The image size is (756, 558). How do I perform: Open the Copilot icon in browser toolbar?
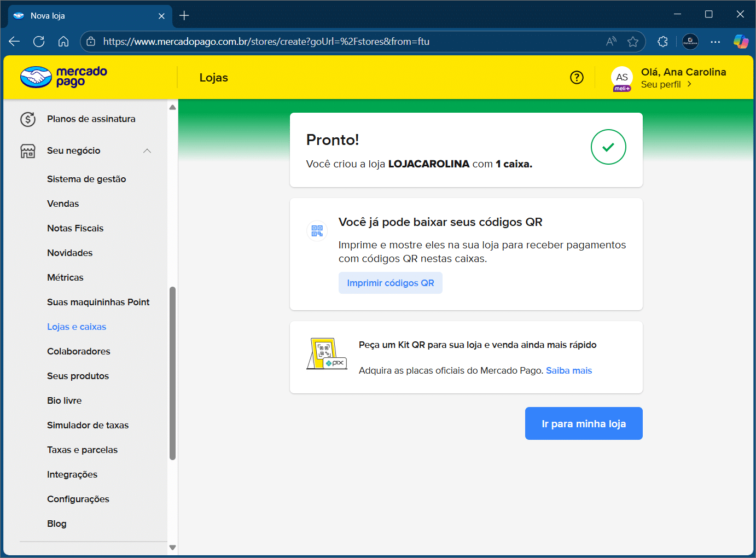pyautogui.click(x=741, y=42)
